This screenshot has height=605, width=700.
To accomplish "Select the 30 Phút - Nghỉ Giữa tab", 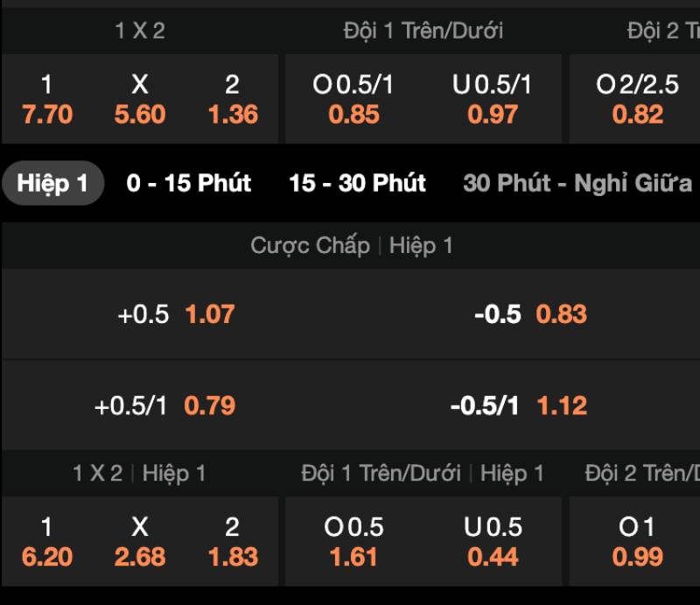I will tap(577, 184).
